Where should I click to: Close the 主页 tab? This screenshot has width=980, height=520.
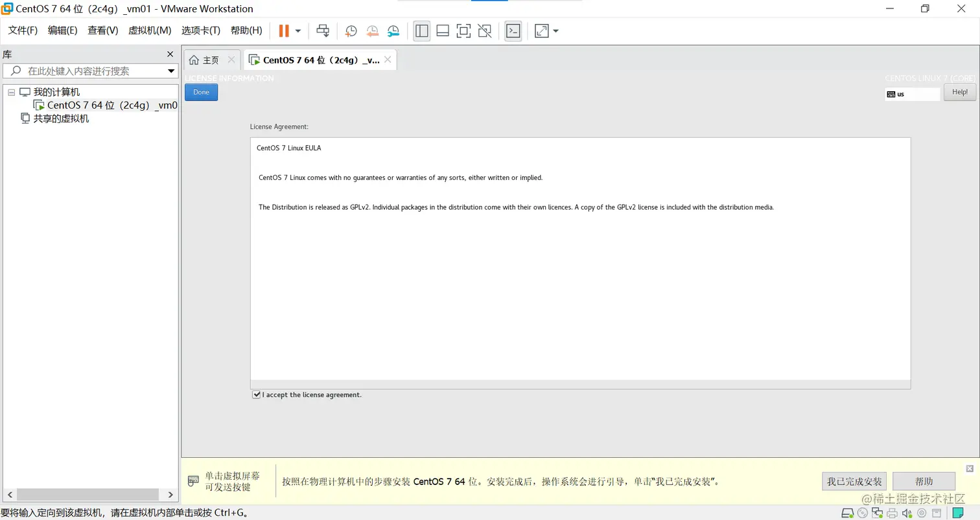pyautogui.click(x=231, y=60)
